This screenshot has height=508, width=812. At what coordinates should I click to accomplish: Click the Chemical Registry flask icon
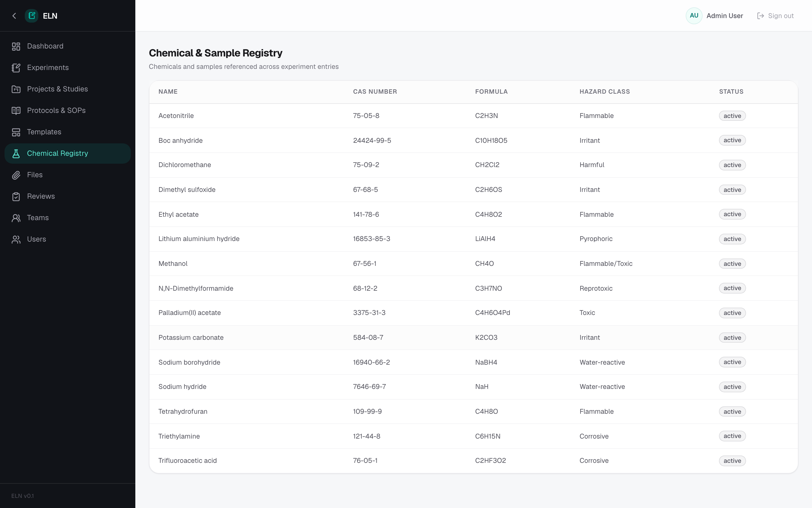click(16, 154)
